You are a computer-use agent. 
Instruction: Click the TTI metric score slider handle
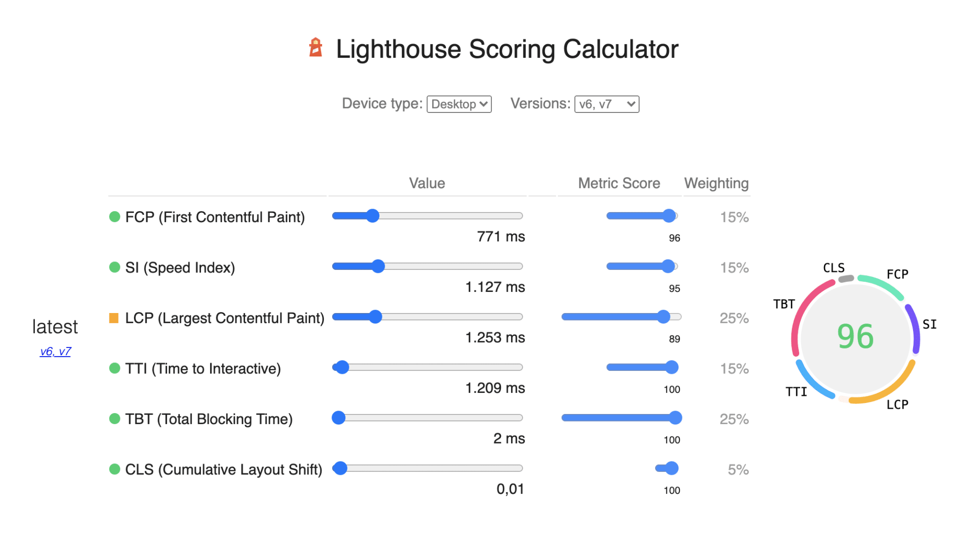click(x=672, y=367)
